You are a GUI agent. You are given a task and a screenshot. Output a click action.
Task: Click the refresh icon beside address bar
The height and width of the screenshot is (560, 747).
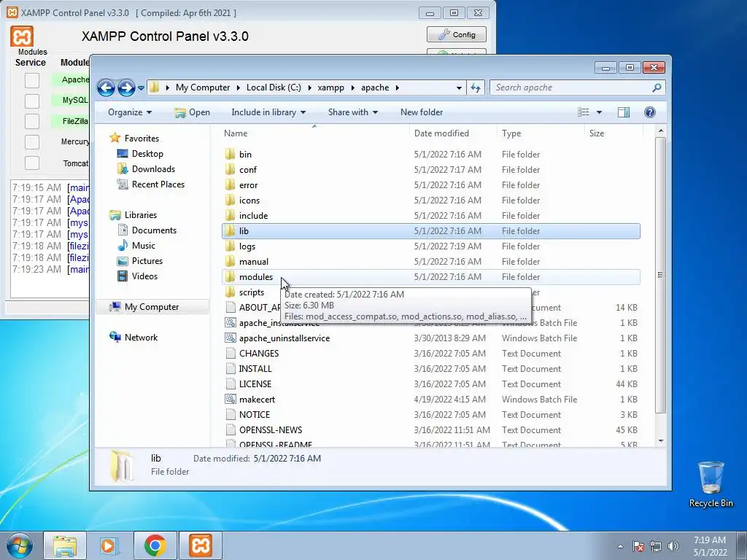click(476, 87)
